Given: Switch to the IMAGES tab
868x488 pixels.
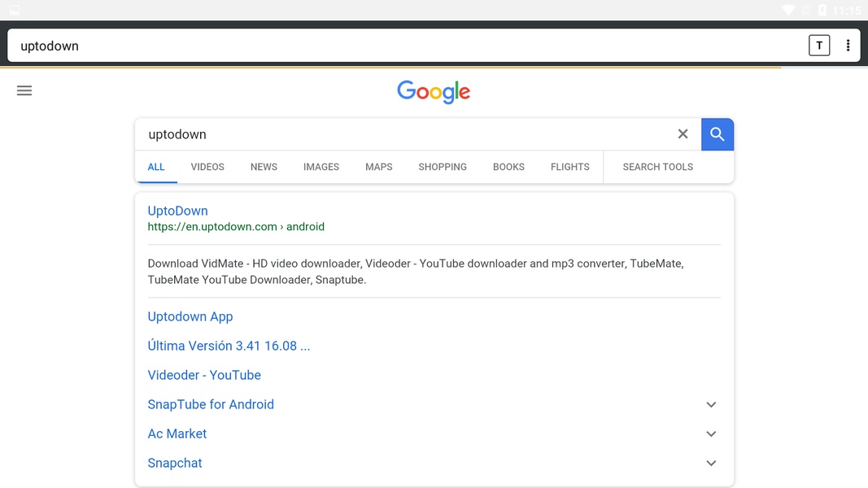Looking at the screenshot, I should [x=321, y=167].
